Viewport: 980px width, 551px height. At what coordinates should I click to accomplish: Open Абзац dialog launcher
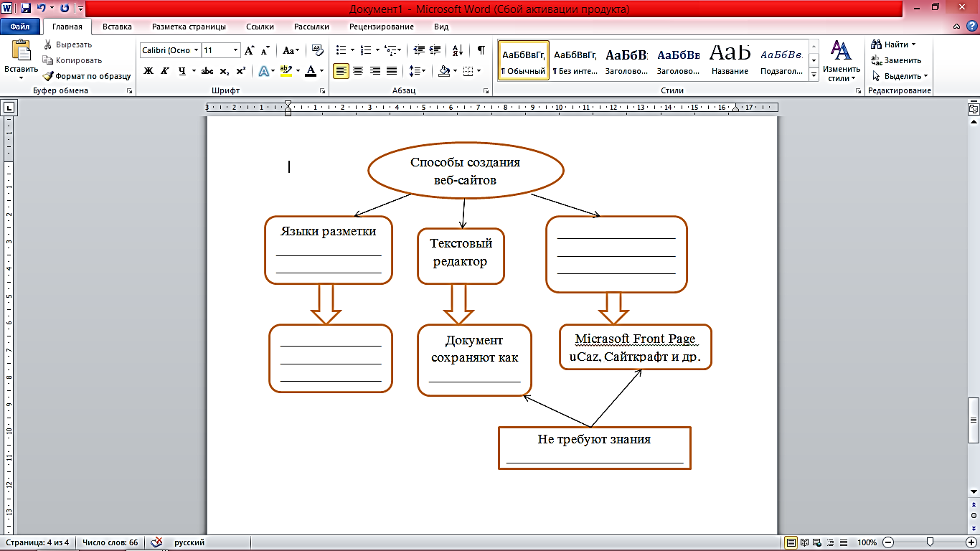coord(486,91)
